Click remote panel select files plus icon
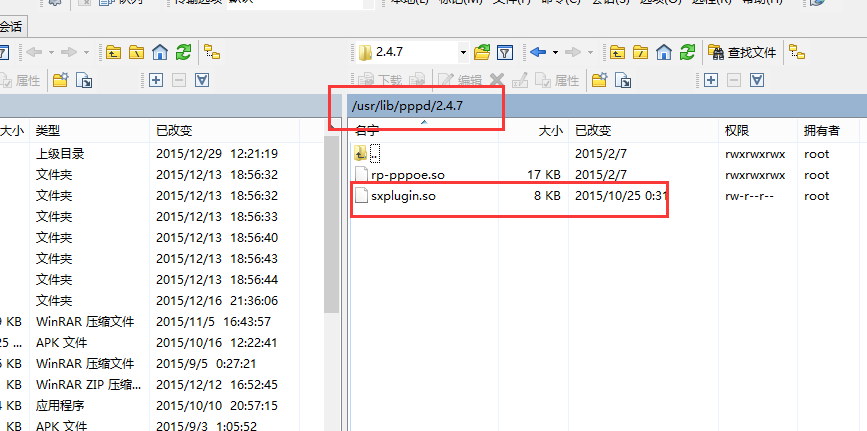Screen dimensions: 867x431 pyautogui.click(x=711, y=81)
